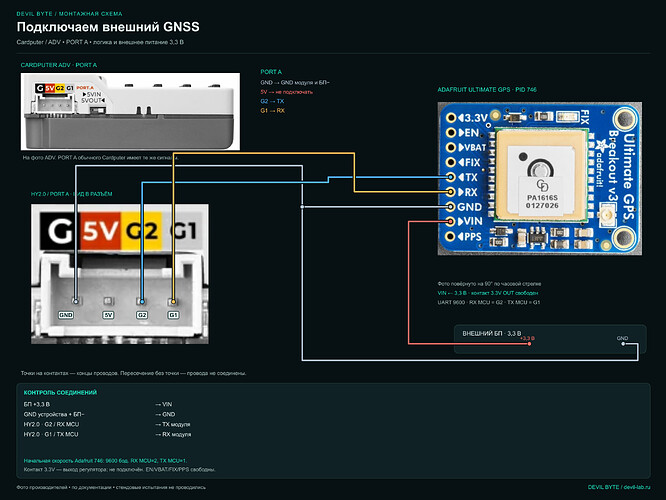Click the small 5V tag under the connector pin
This screenshot has width=666, height=500.
pos(108,315)
